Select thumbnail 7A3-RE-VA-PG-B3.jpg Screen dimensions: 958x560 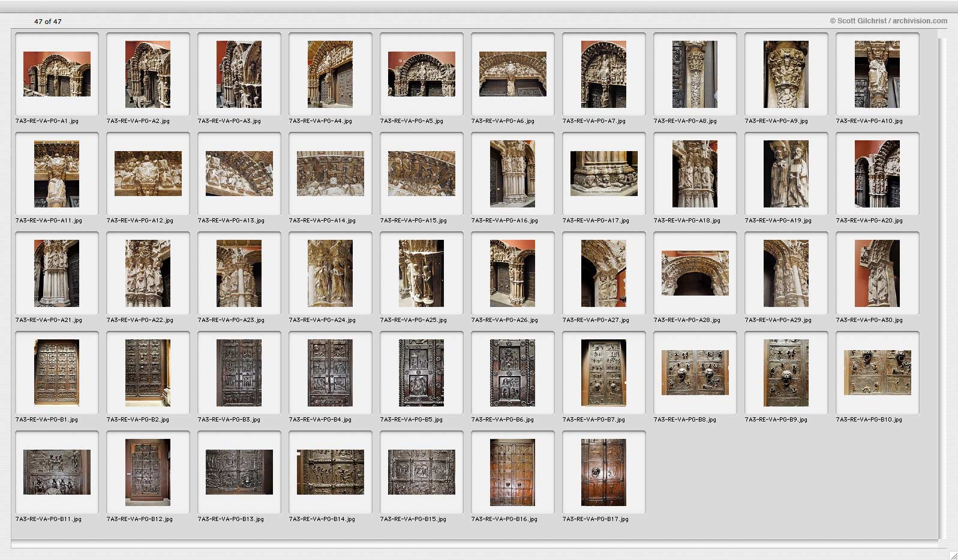[239, 372]
